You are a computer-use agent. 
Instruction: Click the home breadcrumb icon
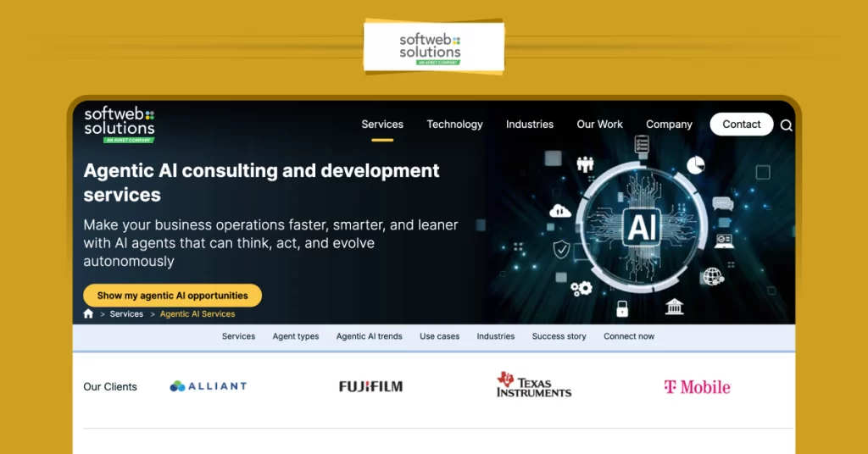point(88,314)
